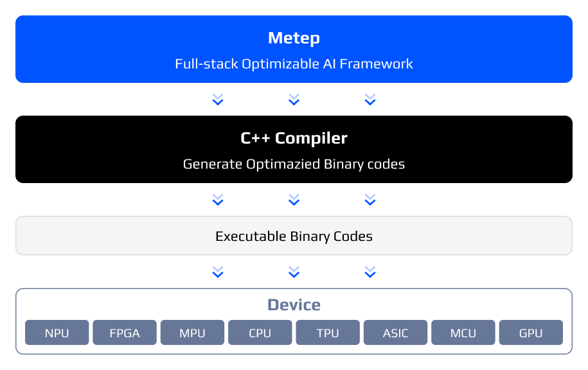This screenshot has width=588, height=370.
Task: Click the left chevron below Metep block
Action: coord(218,100)
